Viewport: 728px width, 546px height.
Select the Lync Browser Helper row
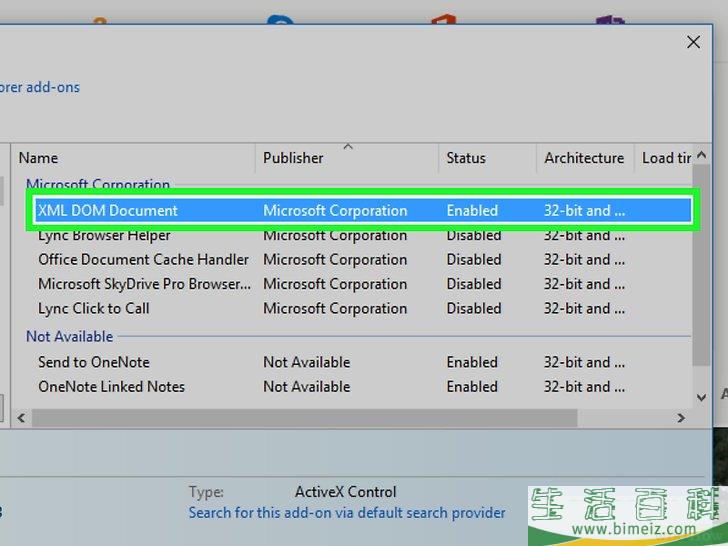point(363,235)
